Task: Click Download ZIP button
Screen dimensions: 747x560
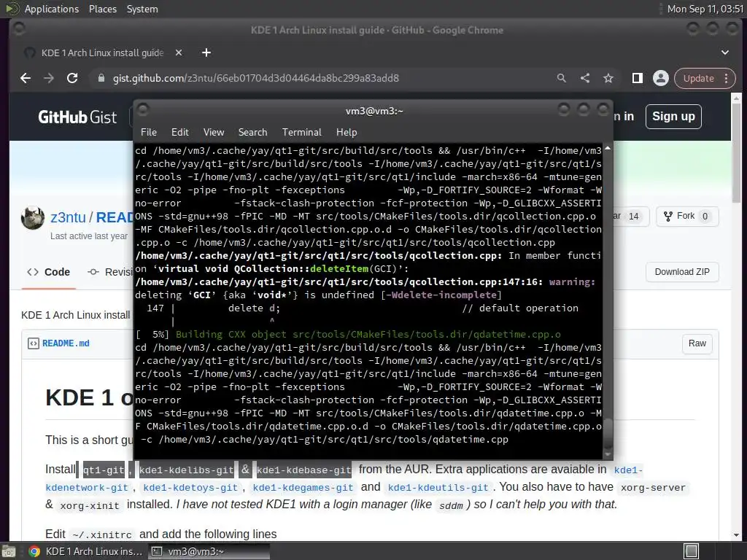Action: 682,272
